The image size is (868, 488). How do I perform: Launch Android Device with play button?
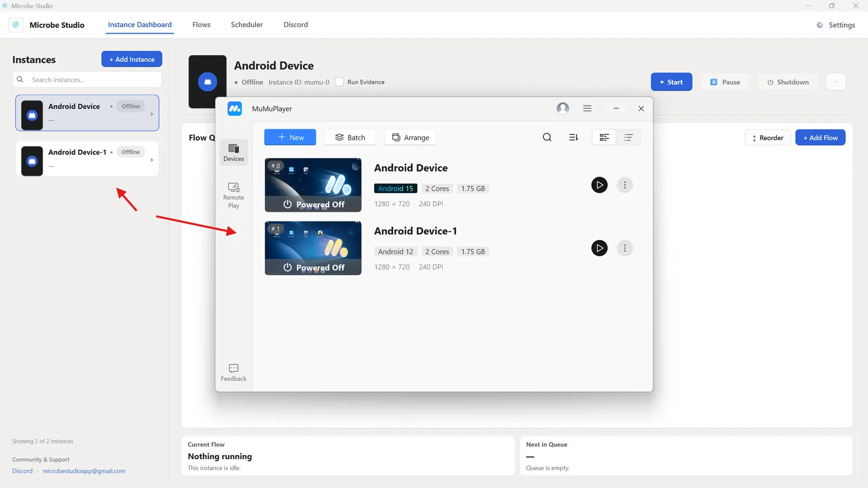[599, 185]
